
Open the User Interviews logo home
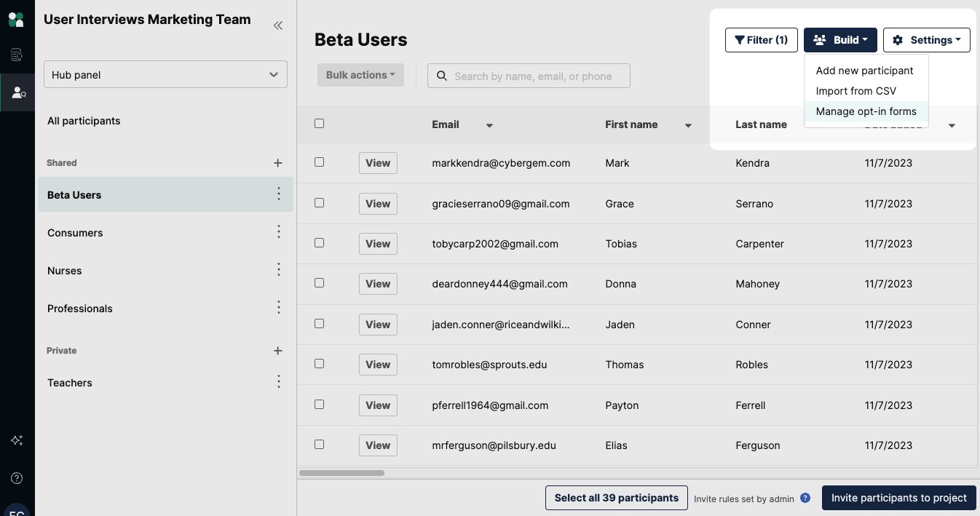coord(16,20)
